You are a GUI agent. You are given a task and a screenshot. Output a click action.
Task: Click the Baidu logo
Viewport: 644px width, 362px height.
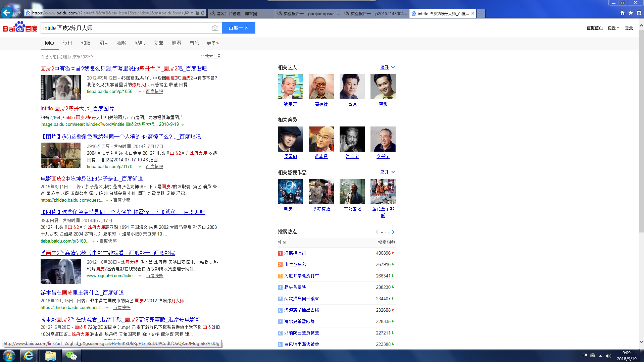pos(20,27)
